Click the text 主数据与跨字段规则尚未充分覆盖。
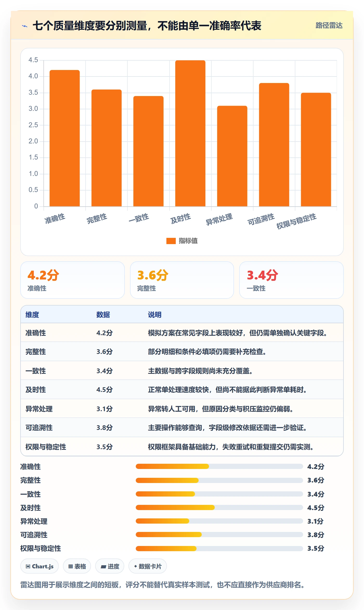Image resolution: width=364 pixels, height=610 pixels. coord(200,371)
